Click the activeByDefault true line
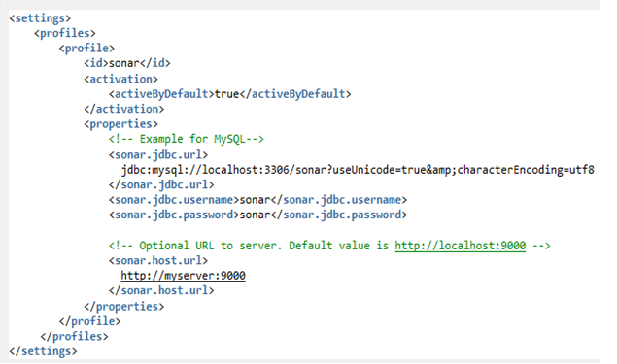 (230, 94)
